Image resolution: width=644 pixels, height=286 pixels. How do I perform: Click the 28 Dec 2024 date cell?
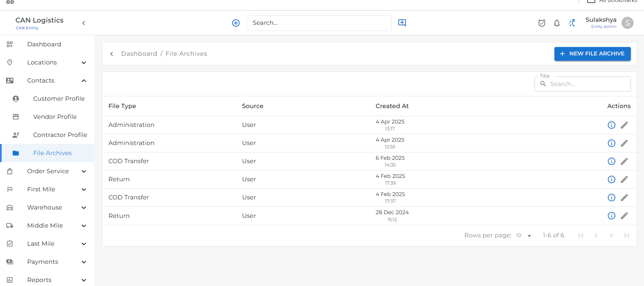[392, 212]
